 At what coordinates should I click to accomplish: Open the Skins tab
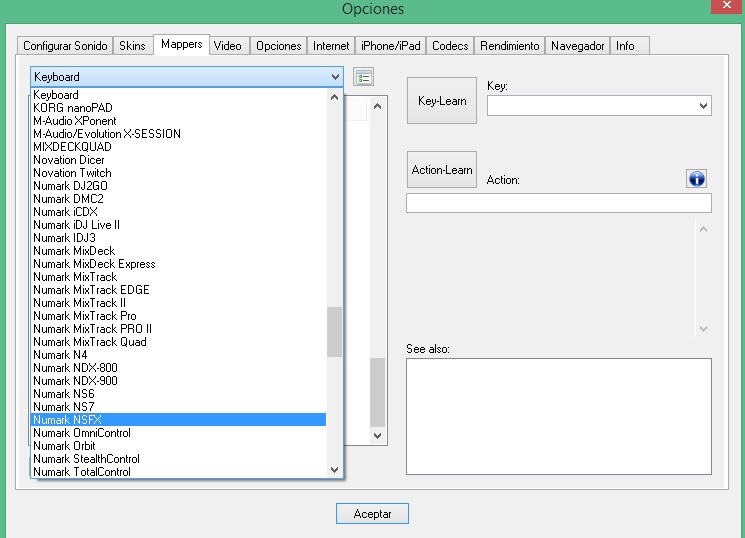[x=132, y=46]
